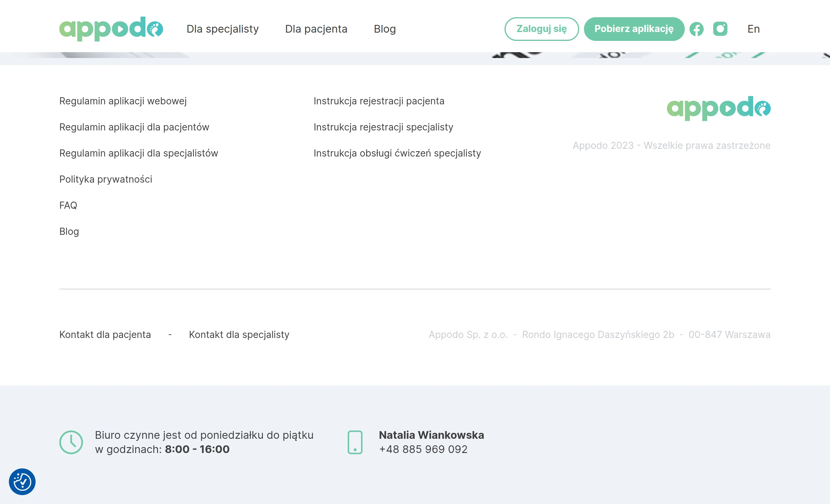This screenshot has width=830, height=504.
Task: Click phone number +48 885 969 092
Action: [423, 449]
